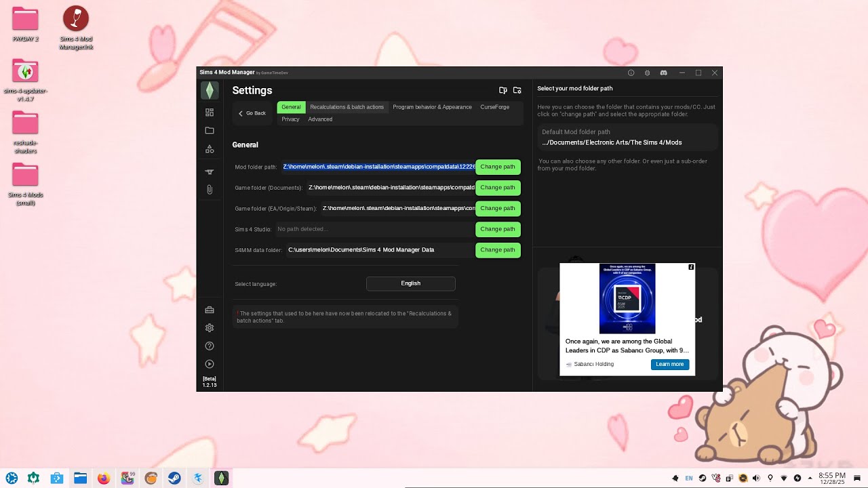Click the Beta 1.2.13 version label
This screenshot has height=488, width=868.
(210, 382)
